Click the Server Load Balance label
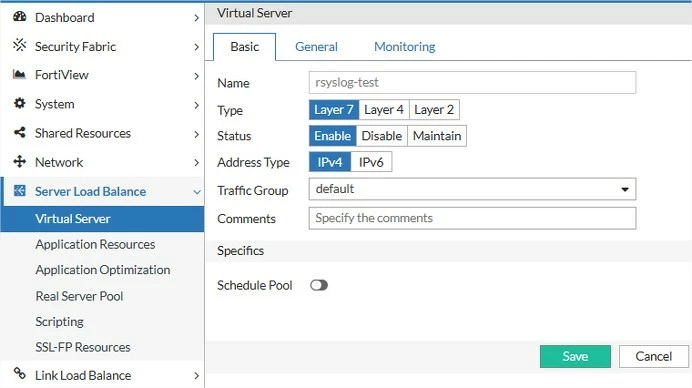 [x=90, y=192]
